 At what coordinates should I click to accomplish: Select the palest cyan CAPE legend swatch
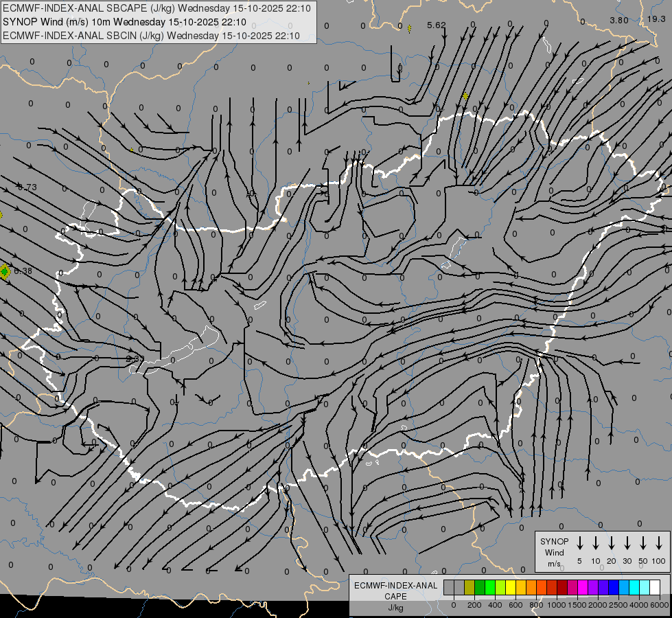pos(645,587)
